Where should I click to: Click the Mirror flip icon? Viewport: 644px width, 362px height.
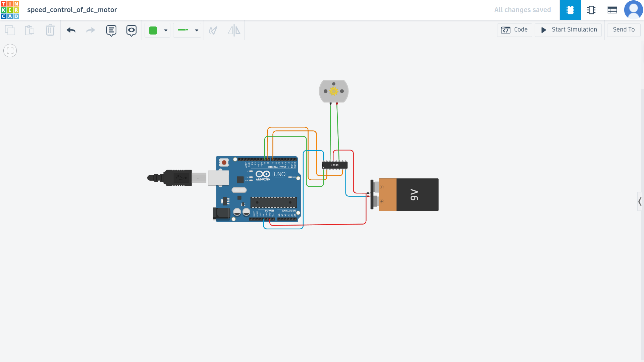click(x=234, y=31)
